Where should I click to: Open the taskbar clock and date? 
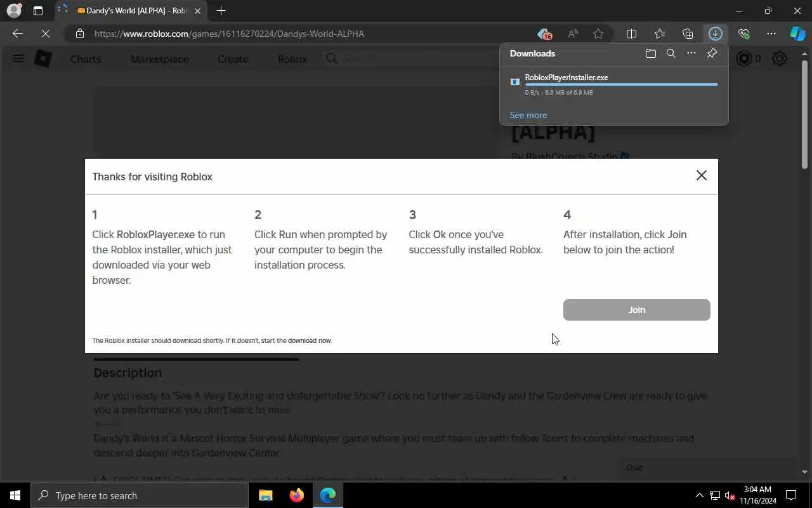point(758,495)
